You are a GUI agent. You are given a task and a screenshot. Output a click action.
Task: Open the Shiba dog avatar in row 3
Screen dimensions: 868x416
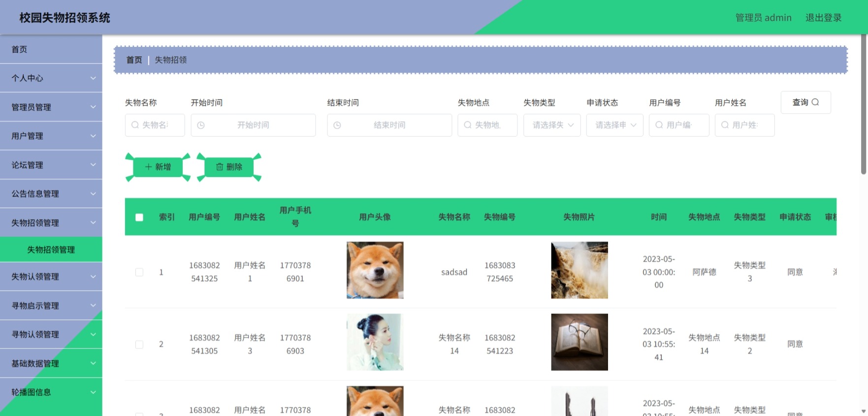[375, 401]
